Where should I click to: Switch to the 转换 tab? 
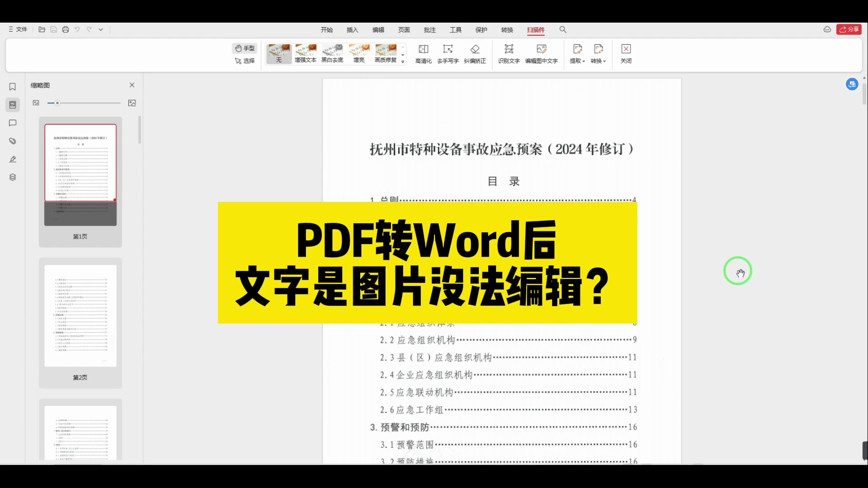pos(507,30)
